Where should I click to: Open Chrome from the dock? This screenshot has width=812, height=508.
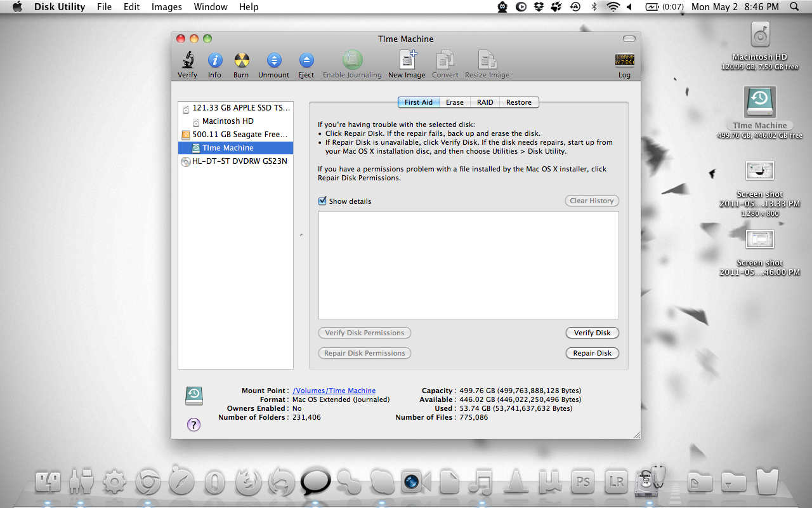coord(148,483)
